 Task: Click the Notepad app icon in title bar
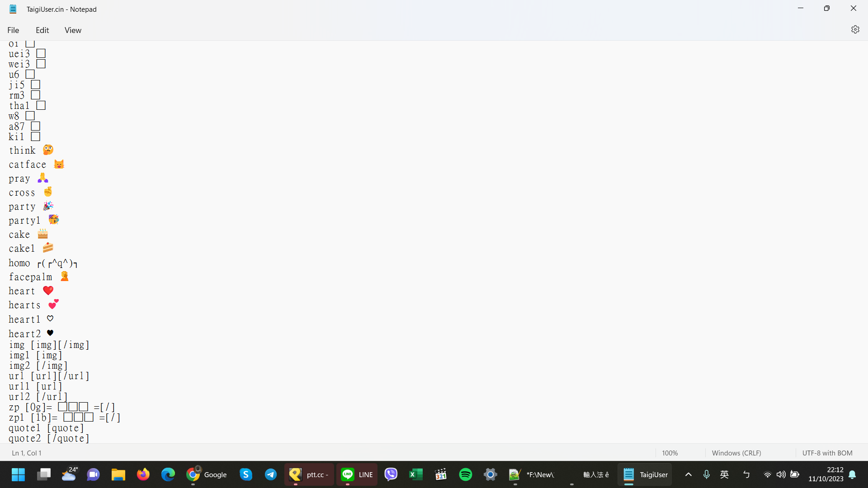point(13,9)
